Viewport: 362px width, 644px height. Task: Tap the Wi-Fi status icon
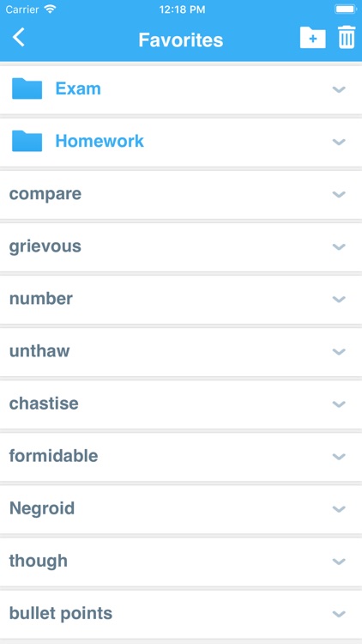pyautogui.click(x=50, y=9)
